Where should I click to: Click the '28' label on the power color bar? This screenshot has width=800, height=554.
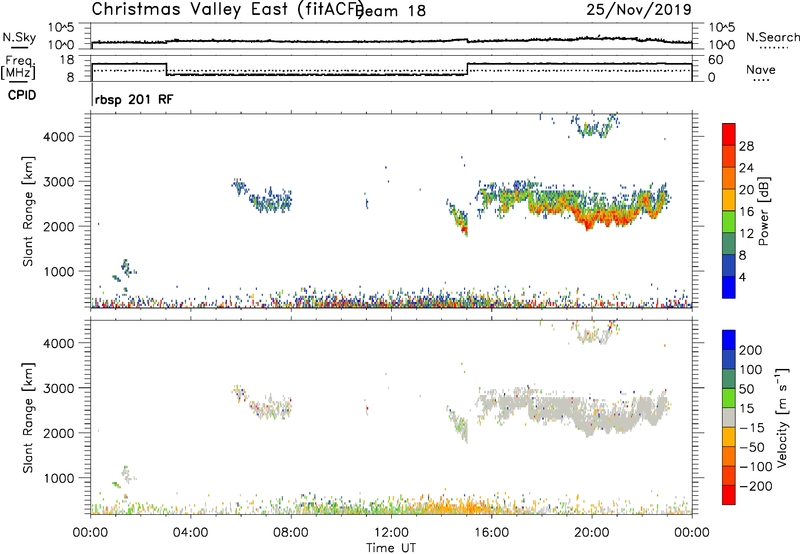746,146
